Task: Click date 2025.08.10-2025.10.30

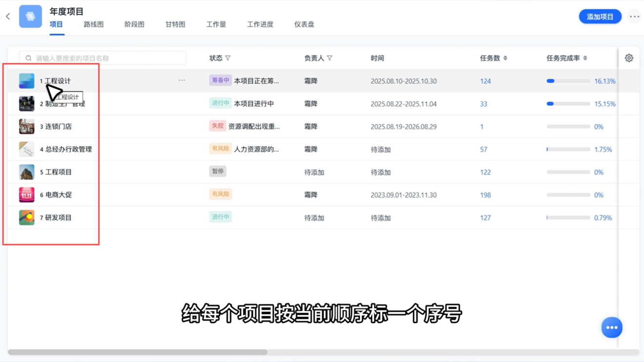Action: (403, 81)
